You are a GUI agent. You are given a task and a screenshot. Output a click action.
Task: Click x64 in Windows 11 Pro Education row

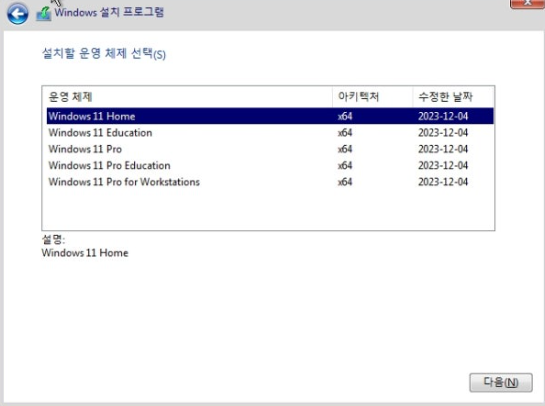pyautogui.click(x=345, y=165)
